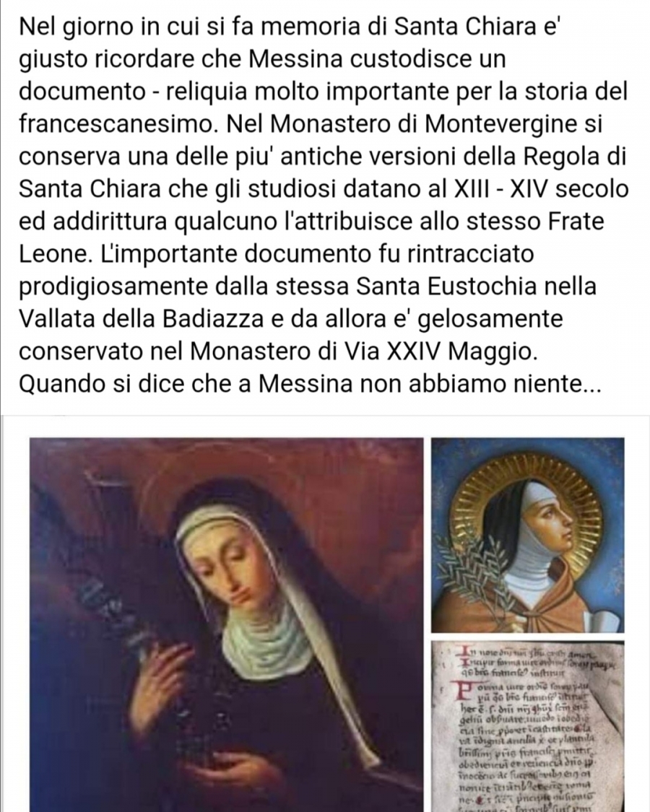Open the Santa Chiara golden halo image
The image size is (650, 812).
point(528,535)
